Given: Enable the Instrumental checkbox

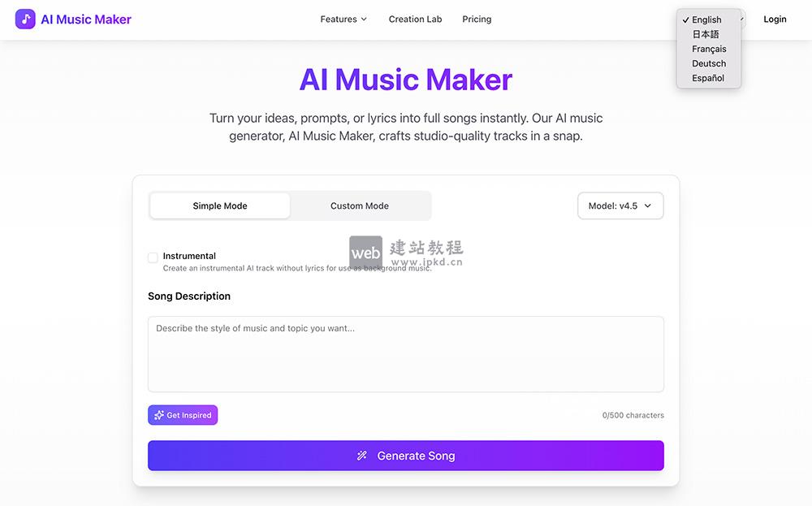Looking at the screenshot, I should pyautogui.click(x=153, y=257).
